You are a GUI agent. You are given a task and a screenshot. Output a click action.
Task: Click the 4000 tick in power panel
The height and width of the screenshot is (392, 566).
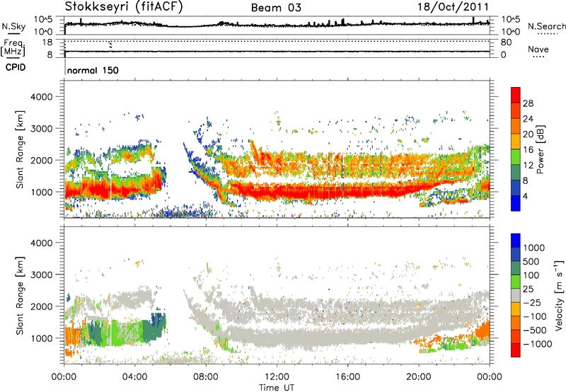[x=41, y=97]
